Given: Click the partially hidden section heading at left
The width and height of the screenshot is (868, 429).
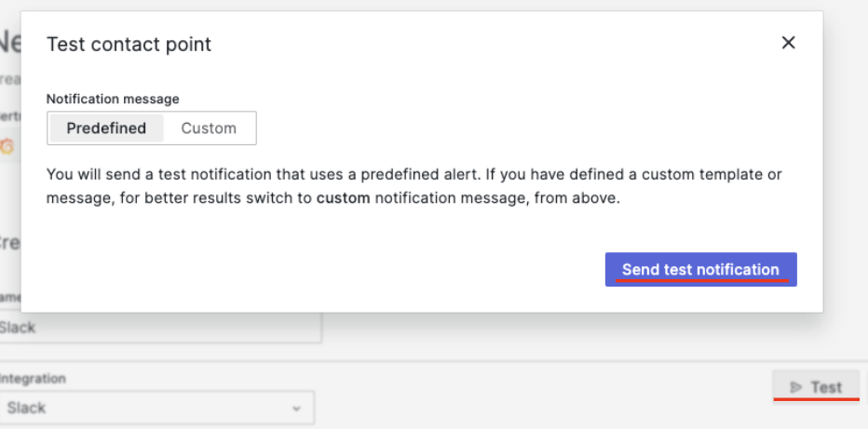Looking at the screenshot, I should (9, 242).
